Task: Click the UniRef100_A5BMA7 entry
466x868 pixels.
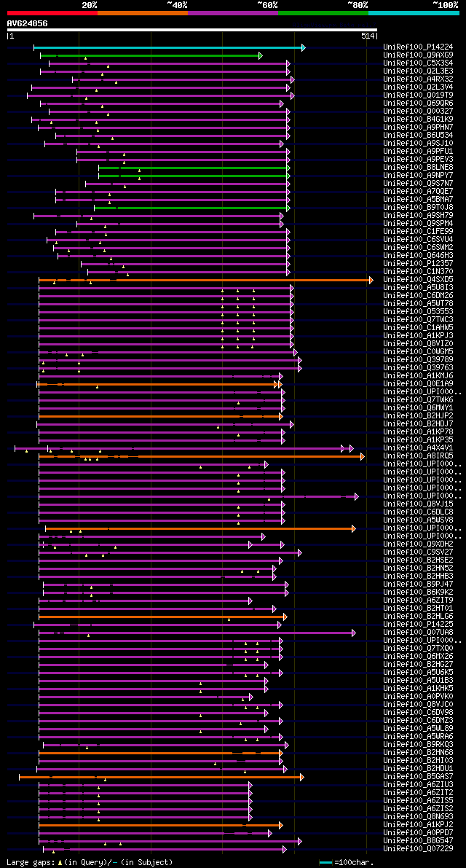Action: pos(418,200)
